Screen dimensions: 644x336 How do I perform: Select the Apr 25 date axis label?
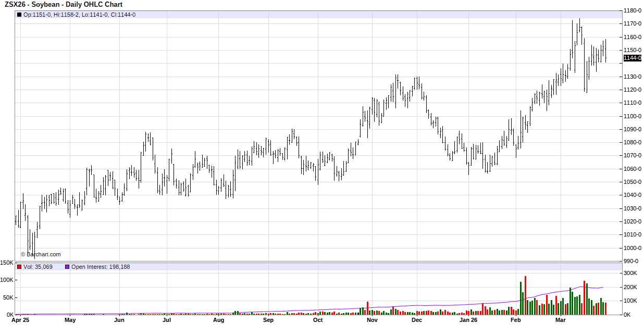click(x=20, y=320)
